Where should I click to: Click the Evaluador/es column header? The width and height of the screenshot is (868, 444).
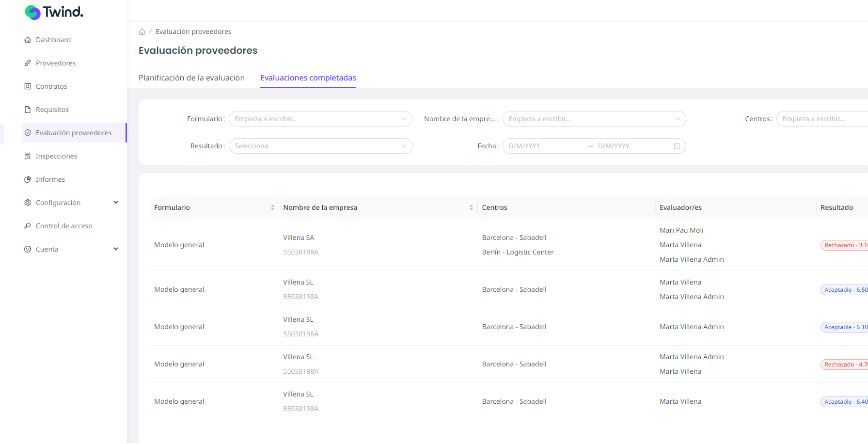click(x=680, y=207)
